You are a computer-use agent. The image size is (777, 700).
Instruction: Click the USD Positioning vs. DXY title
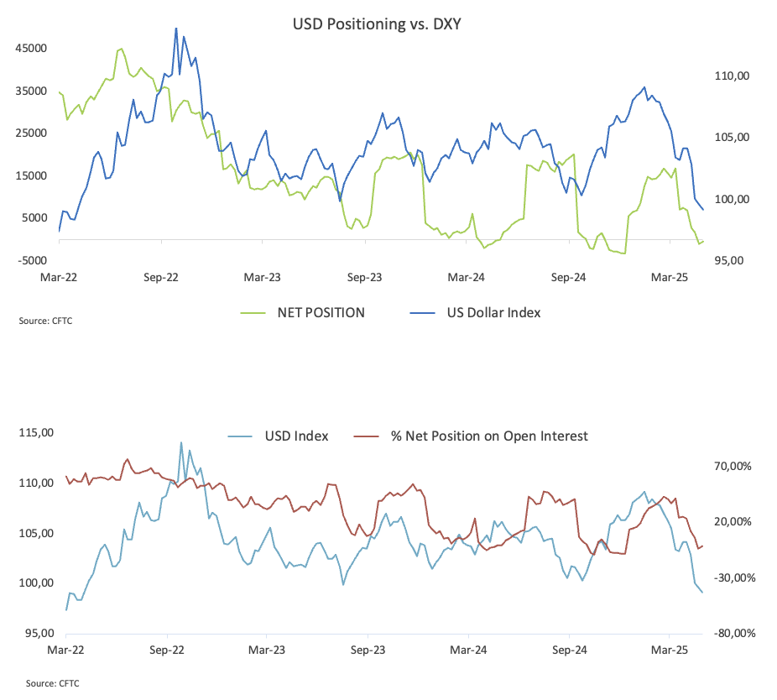[x=377, y=24]
